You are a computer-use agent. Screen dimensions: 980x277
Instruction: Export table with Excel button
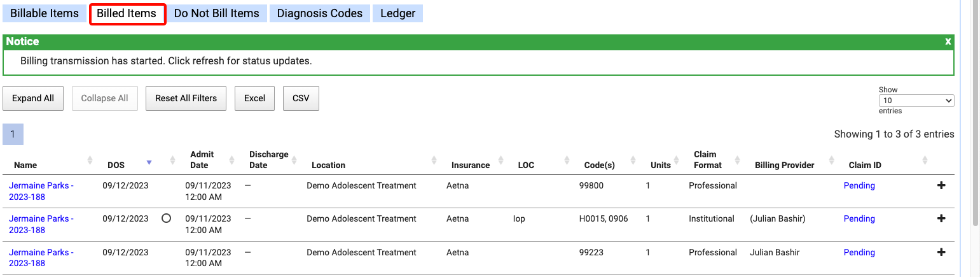point(254,98)
